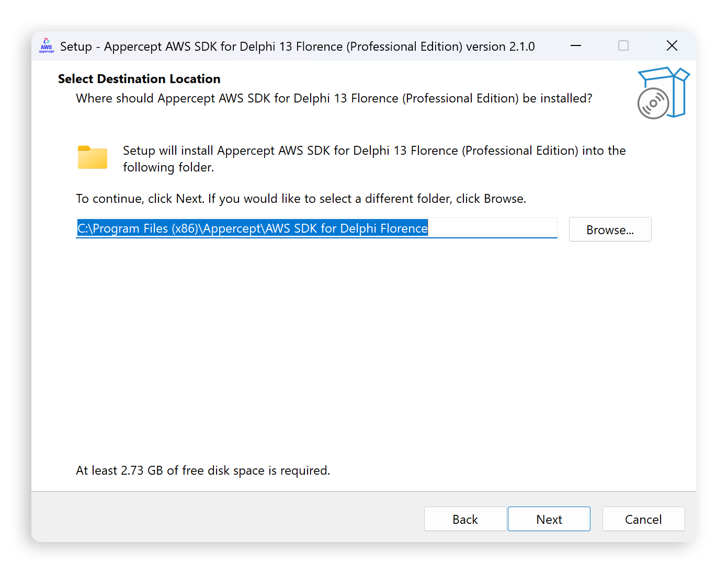Click 'At least 2.73 GB of free disk space' text
Screen dimensions: 728x574
tap(203, 470)
